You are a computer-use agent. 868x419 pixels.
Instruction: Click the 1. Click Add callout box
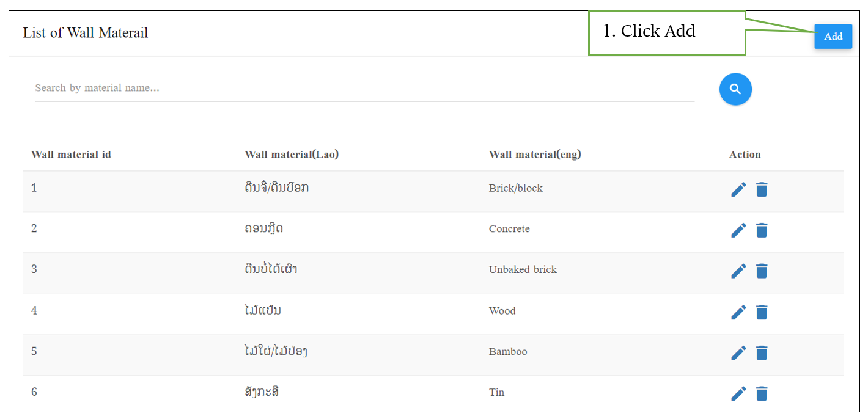pos(667,33)
